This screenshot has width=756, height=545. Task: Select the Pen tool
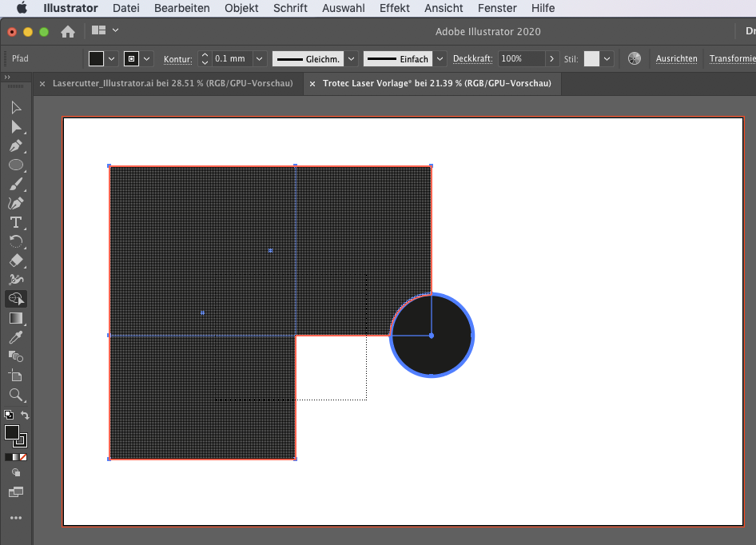click(x=16, y=146)
